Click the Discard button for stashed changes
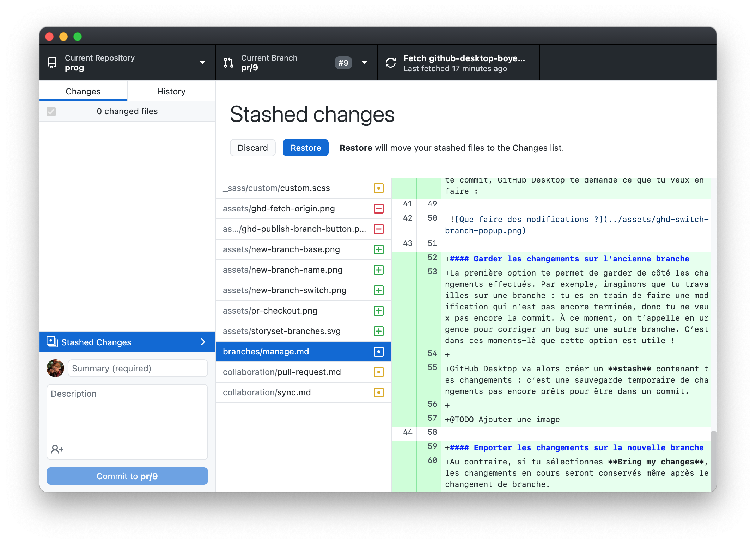Image resolution: width=756 pixels, height=544 pixels. click(x=252, y=147)
